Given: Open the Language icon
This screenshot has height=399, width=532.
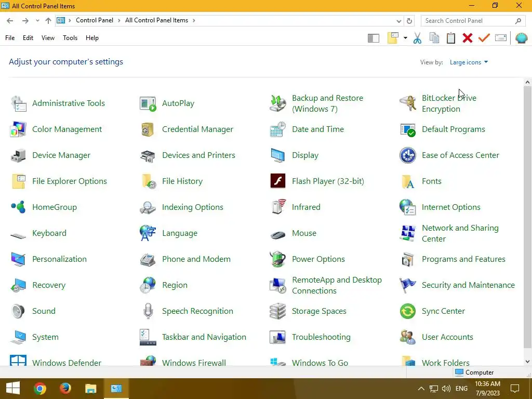Looking at the screenshot, I should [148, 233].
